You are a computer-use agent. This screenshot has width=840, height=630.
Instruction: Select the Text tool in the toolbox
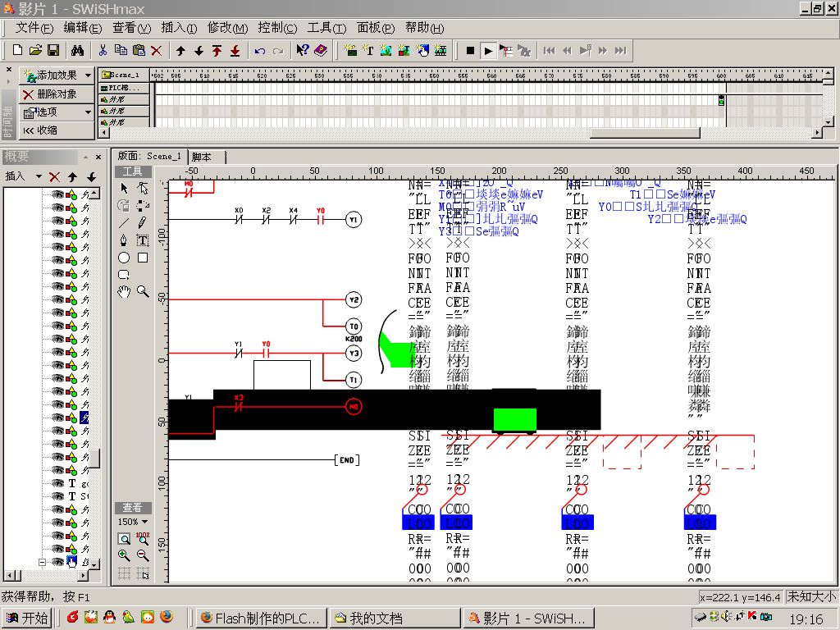click(x=143, y=240)
